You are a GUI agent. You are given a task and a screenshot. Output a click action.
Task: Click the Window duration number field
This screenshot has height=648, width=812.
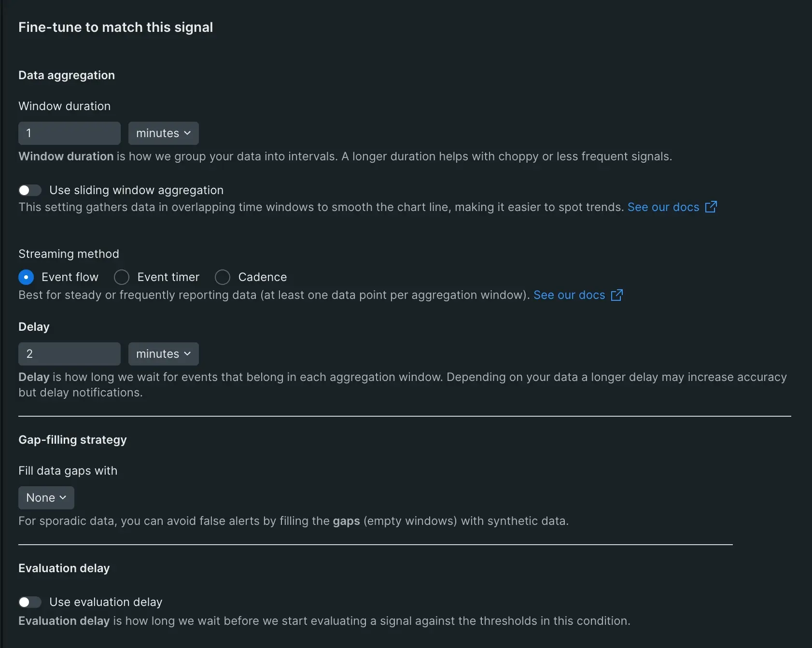[x=69, y=133]
